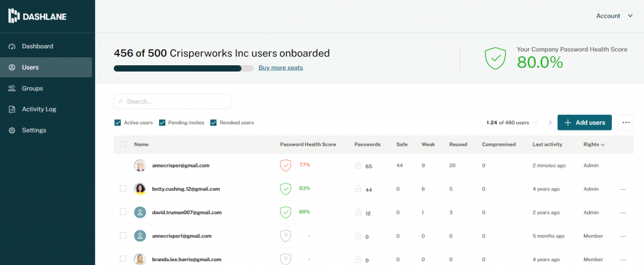This screenshot has width=644, height=265.
Task: Click the Dashboard gauge icon
Action: [12, 46]
